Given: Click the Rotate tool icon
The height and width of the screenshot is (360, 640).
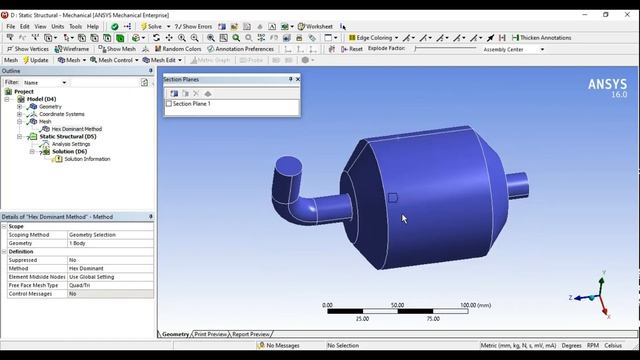Looking at the screenshot, I should click(x=156, y=38).
